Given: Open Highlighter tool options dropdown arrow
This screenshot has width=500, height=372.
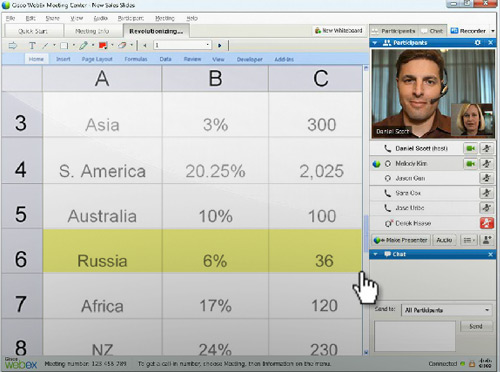Looking at the screenshot, I should click(x=93, y=45).
